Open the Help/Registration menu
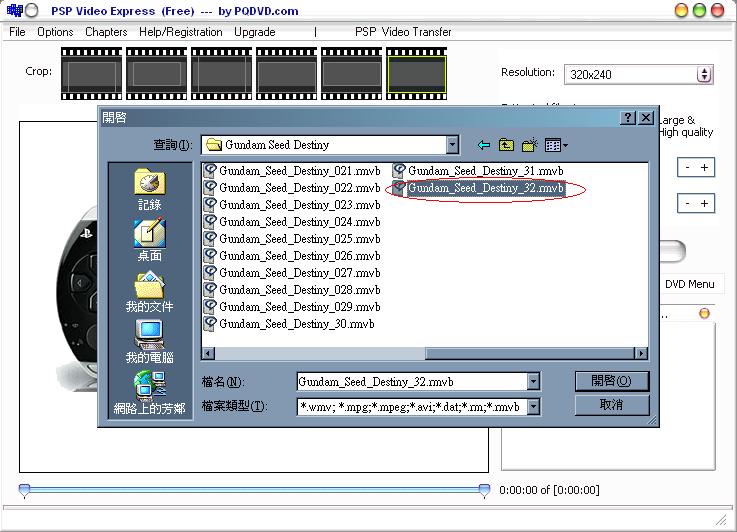This screenshot has height=532, width=737. [181, 32]
